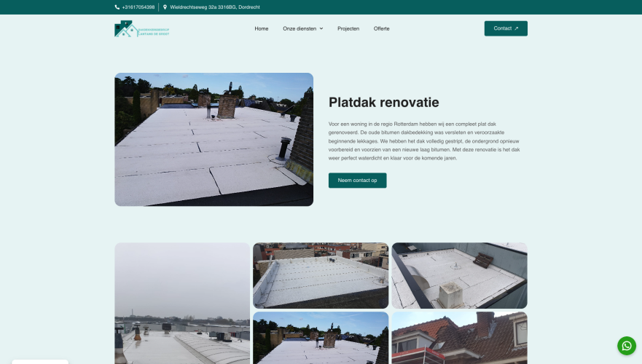Click the location pin icon
This screenshot has height=364, width=642.
pyautogui.click(x=165, y=7)
